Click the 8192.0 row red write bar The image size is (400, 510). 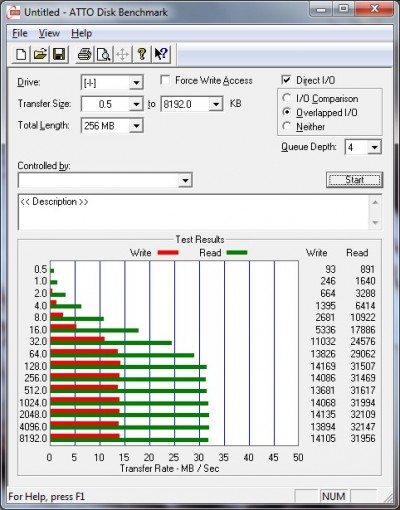tap(85, 436)
